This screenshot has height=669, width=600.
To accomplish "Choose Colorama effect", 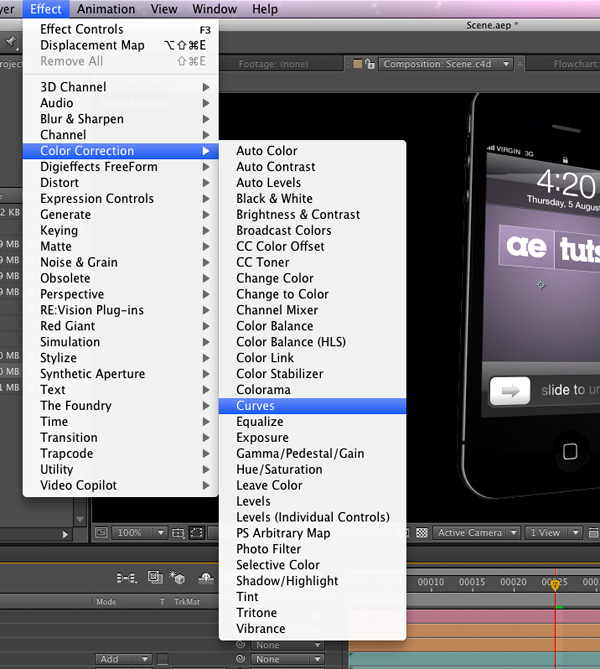I will point(312,390).
